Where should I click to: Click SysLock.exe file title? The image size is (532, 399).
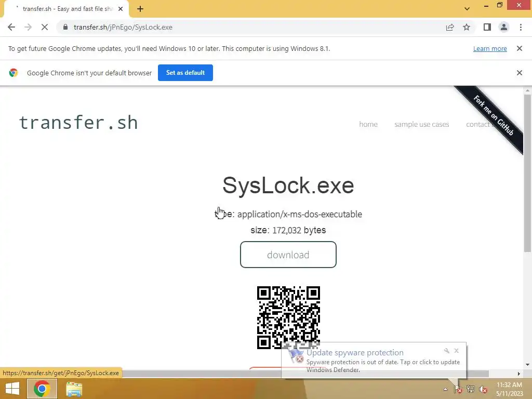[288, 185]
